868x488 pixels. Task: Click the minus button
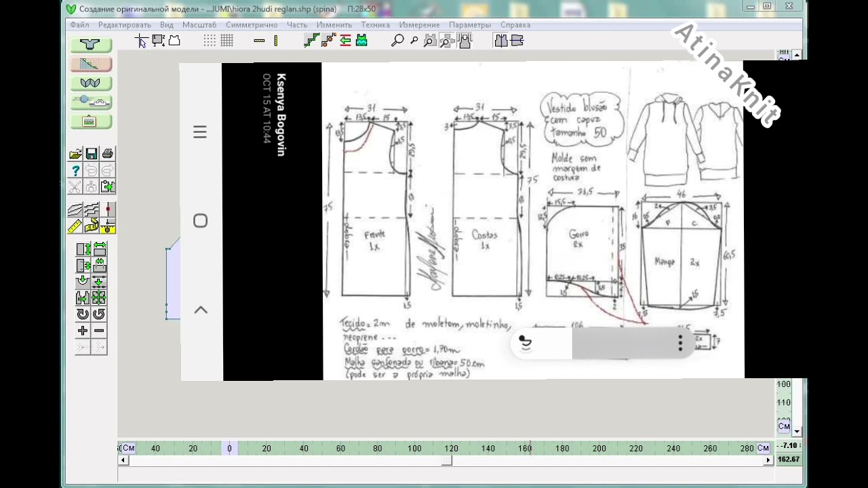(x=99, y=331)
